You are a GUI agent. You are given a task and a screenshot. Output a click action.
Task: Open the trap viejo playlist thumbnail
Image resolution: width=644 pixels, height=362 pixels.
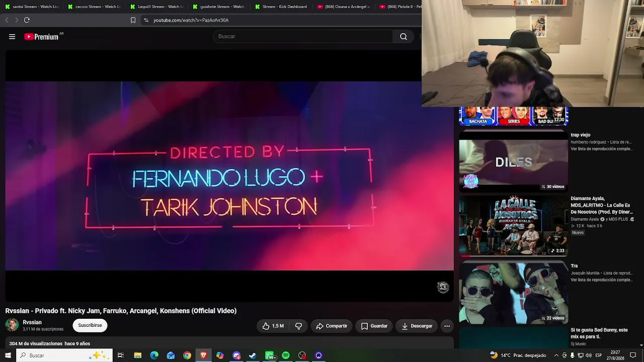point(514,161)
